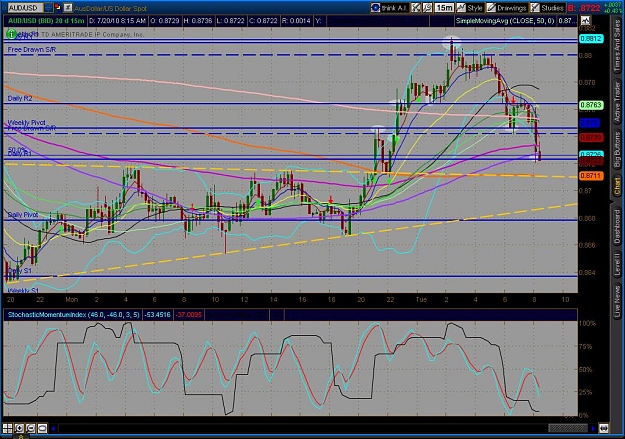Click the AusDollar/US Dollar Spot title text

(x=110, y=8)
